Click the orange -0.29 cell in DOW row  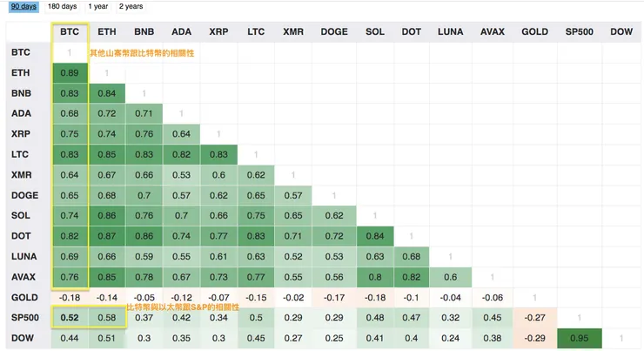pos(534,338)
